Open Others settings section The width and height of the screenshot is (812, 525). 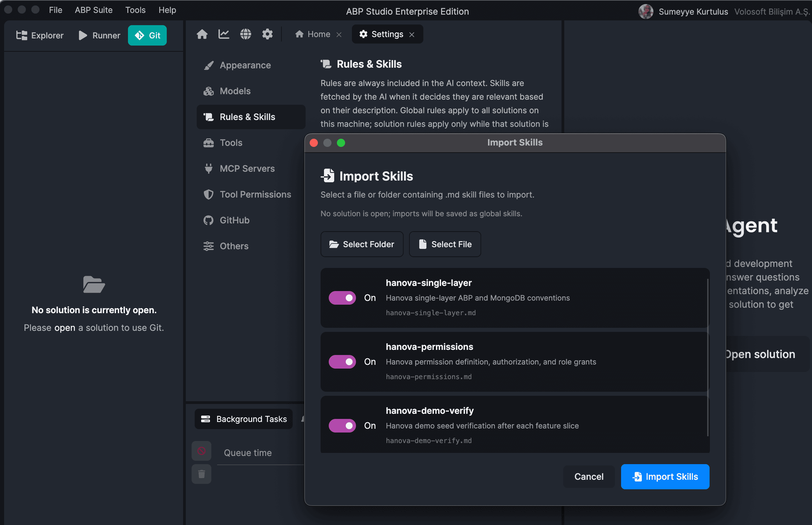point(251,246)
